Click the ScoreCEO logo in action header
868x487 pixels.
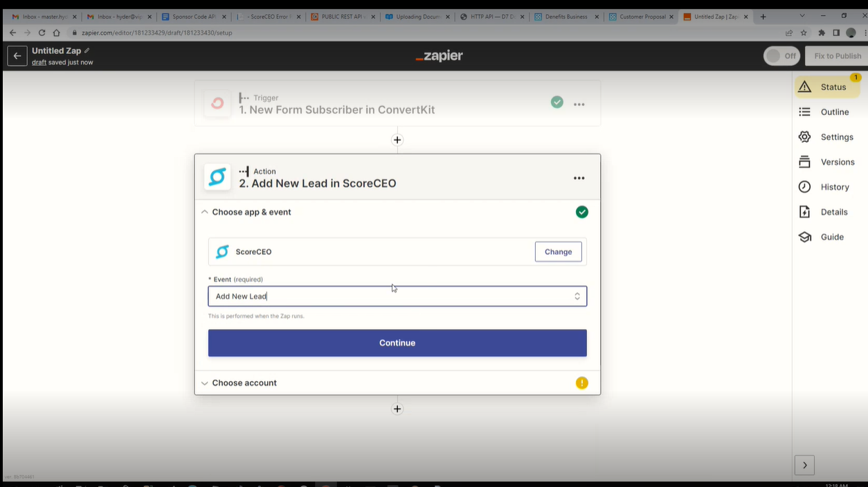[217, 177]
